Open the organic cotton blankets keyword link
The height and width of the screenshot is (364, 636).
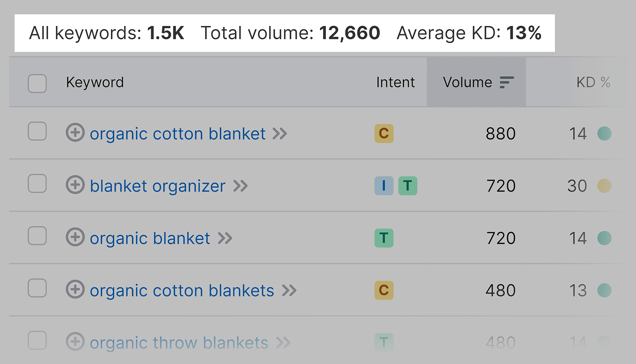[182, 290]
